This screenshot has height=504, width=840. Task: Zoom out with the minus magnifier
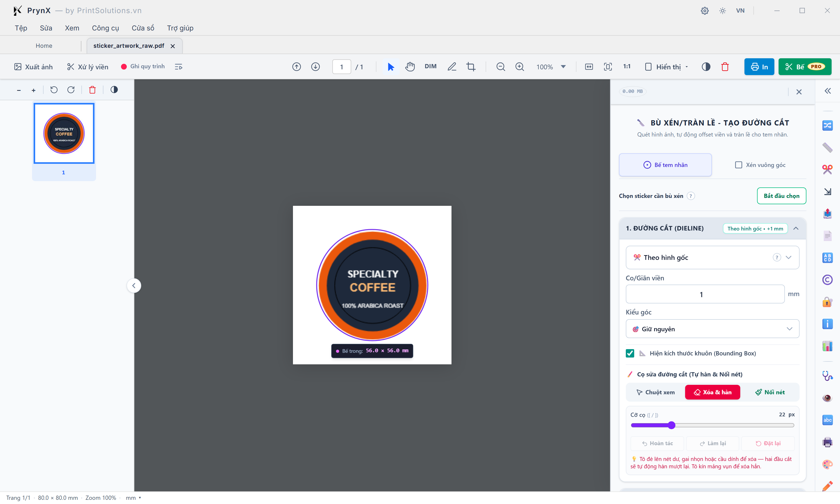[501, 67]
